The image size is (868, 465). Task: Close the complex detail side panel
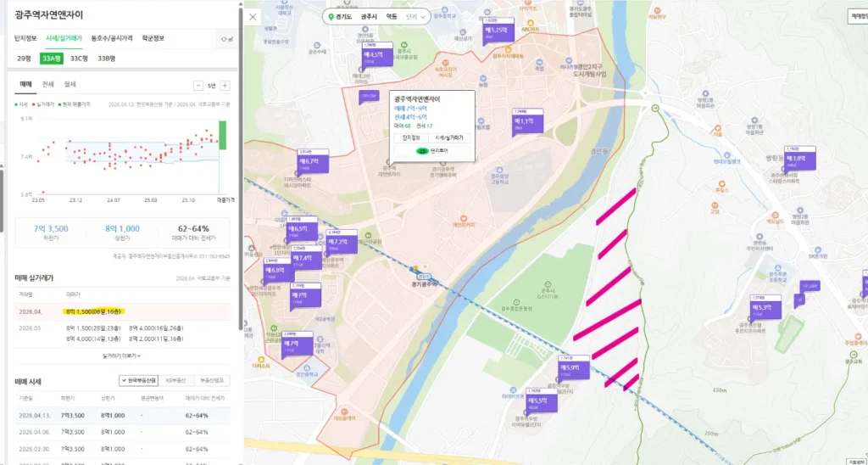tap(253, 16)
